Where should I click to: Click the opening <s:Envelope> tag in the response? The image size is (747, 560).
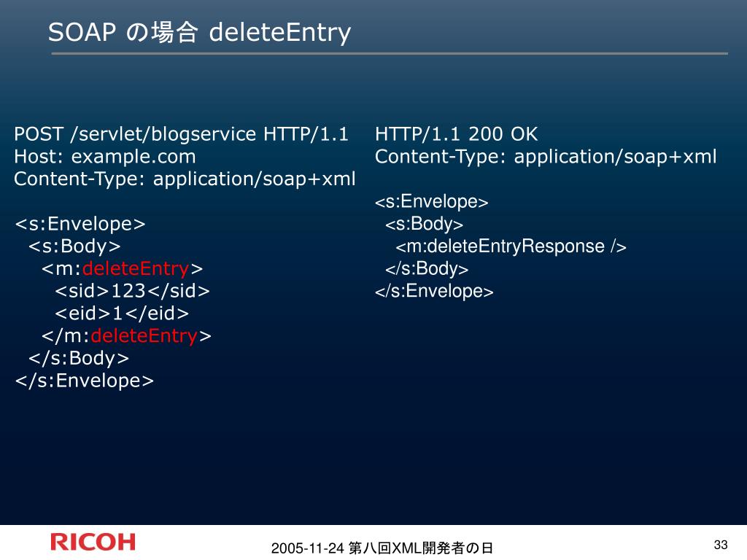(x=432, y=202)
